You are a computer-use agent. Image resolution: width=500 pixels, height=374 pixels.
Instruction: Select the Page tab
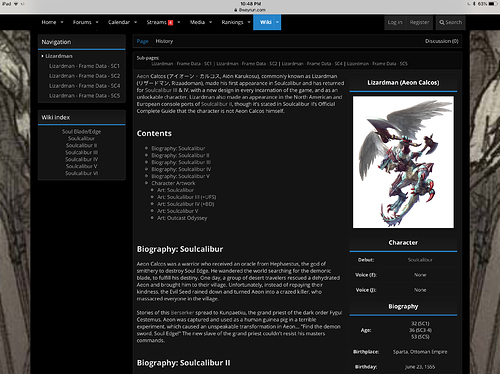click(x=142, y=41)
